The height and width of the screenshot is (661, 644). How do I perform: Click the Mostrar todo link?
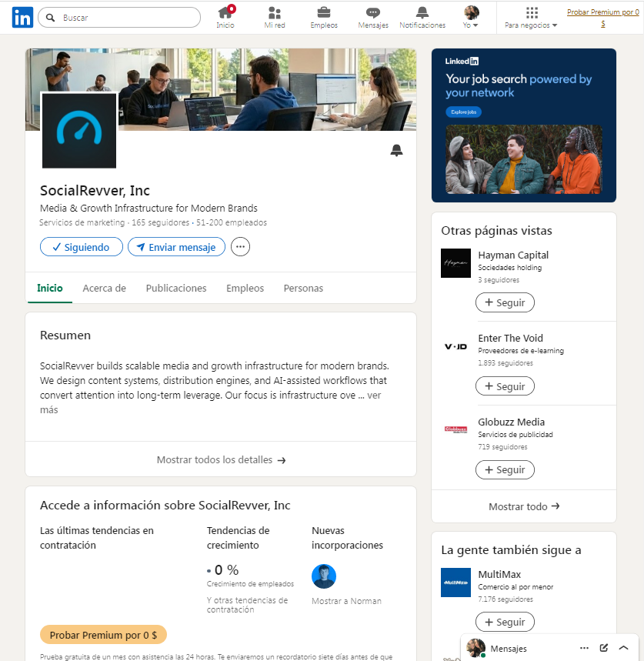point(524,506)
